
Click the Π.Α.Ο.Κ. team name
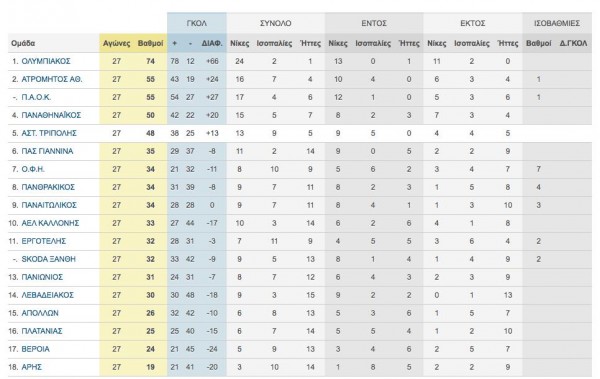point(36,97)
